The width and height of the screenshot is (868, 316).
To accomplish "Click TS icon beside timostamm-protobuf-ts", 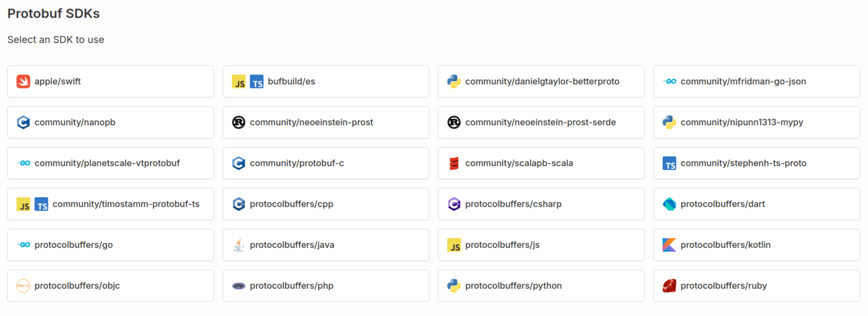I will pos(41,204).
